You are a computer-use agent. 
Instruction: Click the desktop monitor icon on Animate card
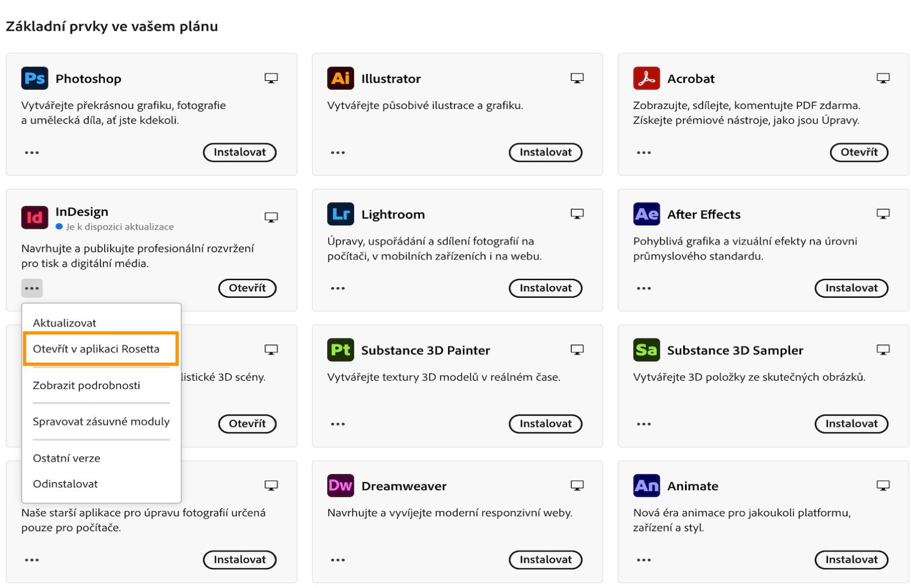[x=883, y=486]
